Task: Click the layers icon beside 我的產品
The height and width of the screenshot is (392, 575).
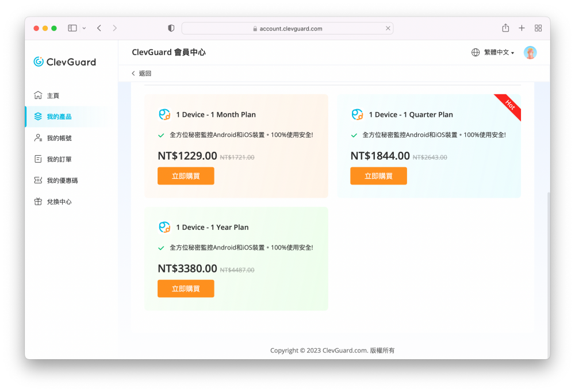Action: tap(38, 116)
